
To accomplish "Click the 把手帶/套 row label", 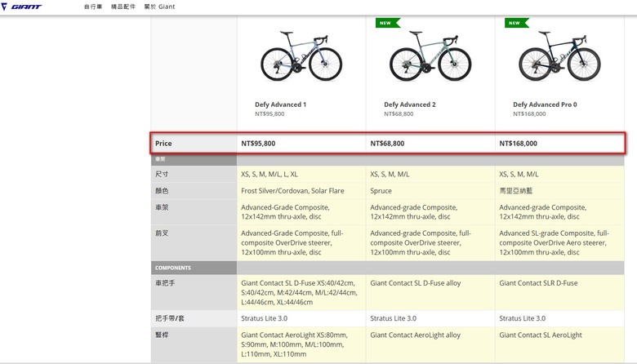I will click(169, 318).
